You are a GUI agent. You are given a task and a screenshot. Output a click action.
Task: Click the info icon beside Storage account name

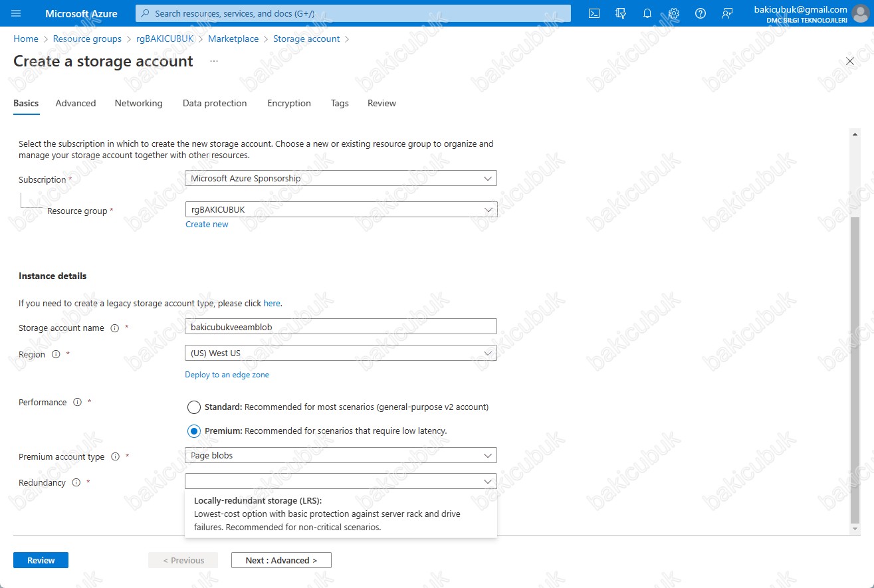[x=115, y=328]
